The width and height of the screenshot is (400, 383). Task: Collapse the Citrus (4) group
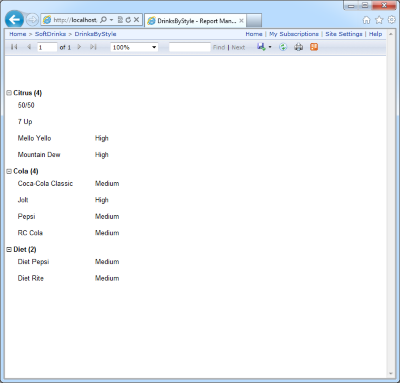9,93
